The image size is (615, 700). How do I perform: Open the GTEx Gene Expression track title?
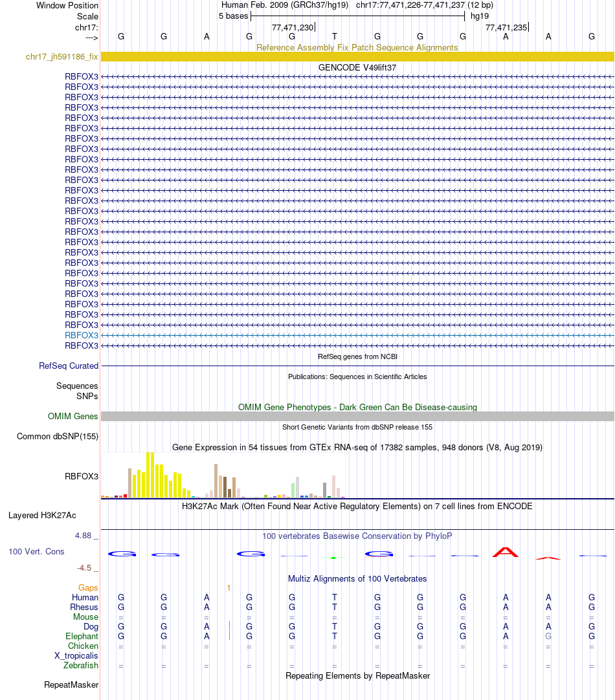[357, 447]
